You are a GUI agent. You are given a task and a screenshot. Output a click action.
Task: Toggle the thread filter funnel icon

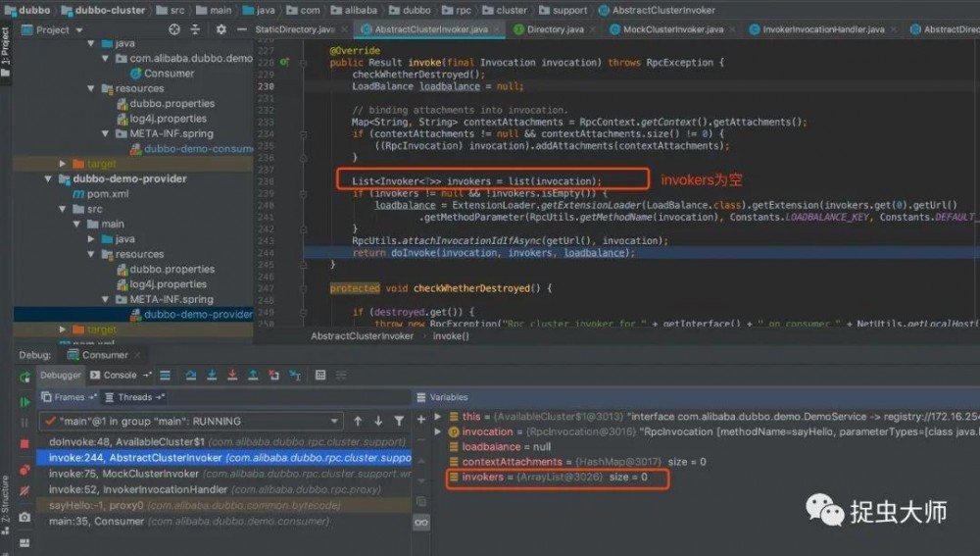click(399, 421)
